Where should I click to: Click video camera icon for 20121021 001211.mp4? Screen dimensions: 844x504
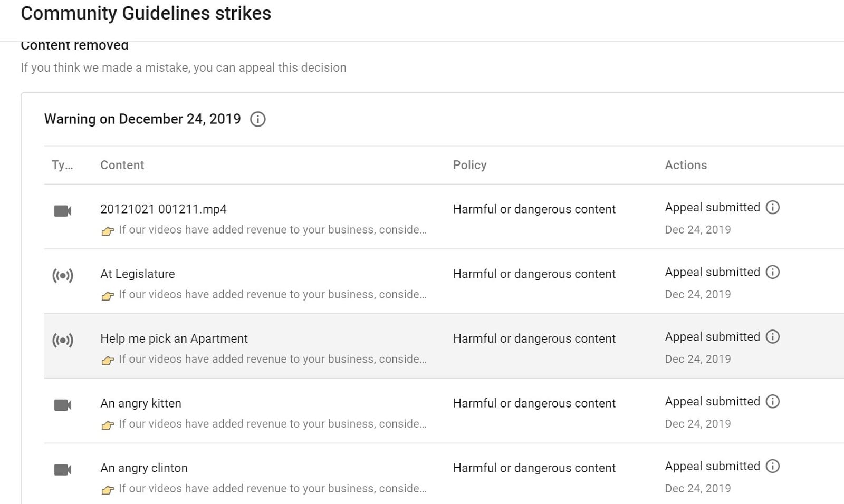coord(63,211)
